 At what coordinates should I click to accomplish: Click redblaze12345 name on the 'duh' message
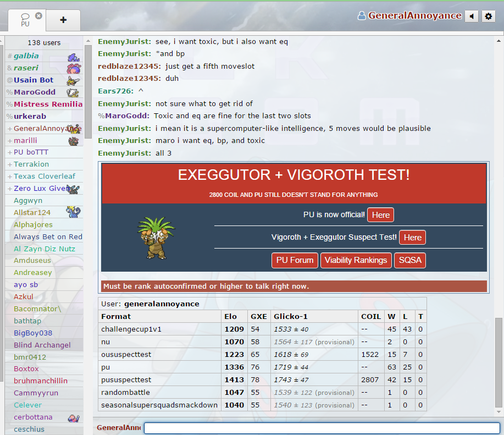(129, 79)
